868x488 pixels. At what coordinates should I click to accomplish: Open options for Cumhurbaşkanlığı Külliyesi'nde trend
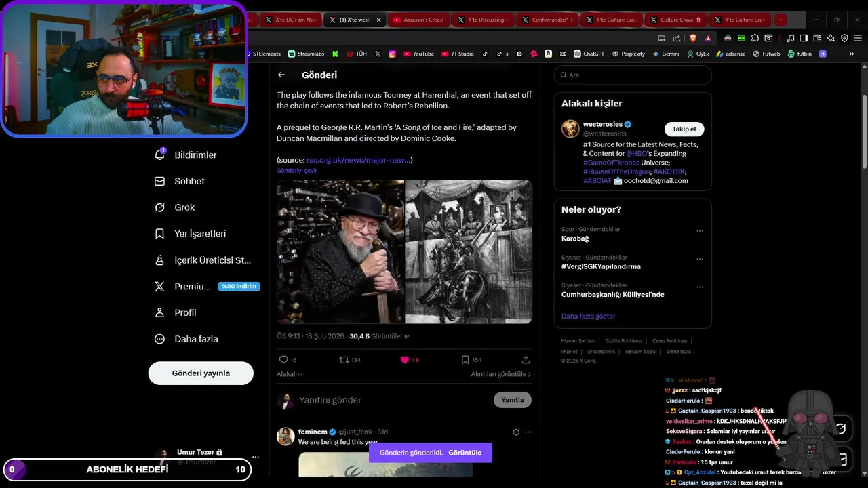(x=700, y=287)
